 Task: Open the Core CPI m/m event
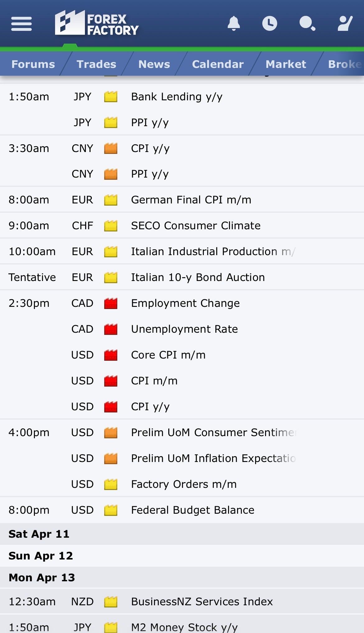pyautogui.click(x=168, y=355)
